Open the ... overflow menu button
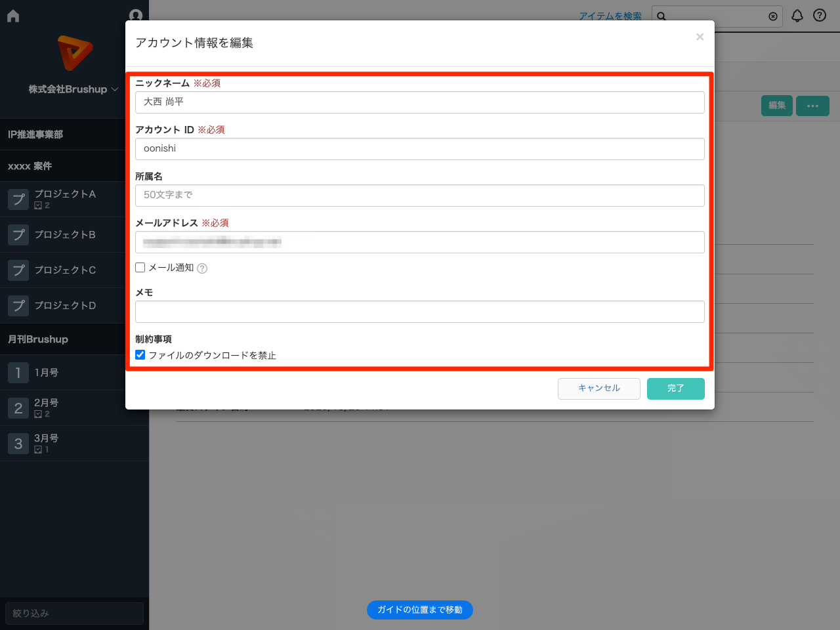840x630 pixels. [x=812, y=106]
